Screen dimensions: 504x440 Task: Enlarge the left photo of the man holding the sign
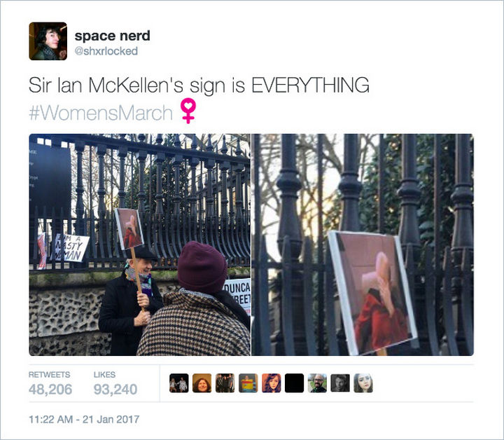[139, 245]
